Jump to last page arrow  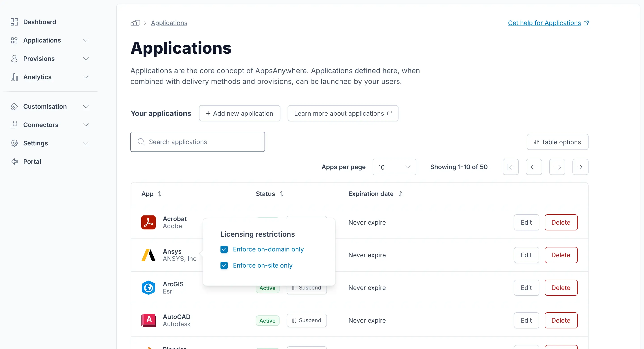[580, 167]
